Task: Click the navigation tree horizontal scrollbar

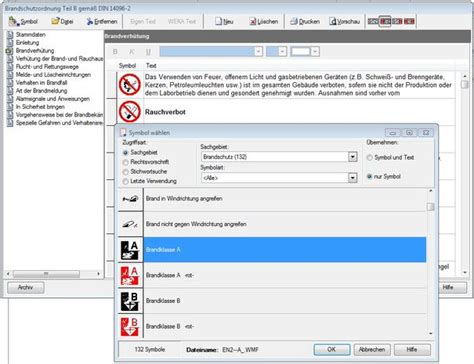Action: 46,274
